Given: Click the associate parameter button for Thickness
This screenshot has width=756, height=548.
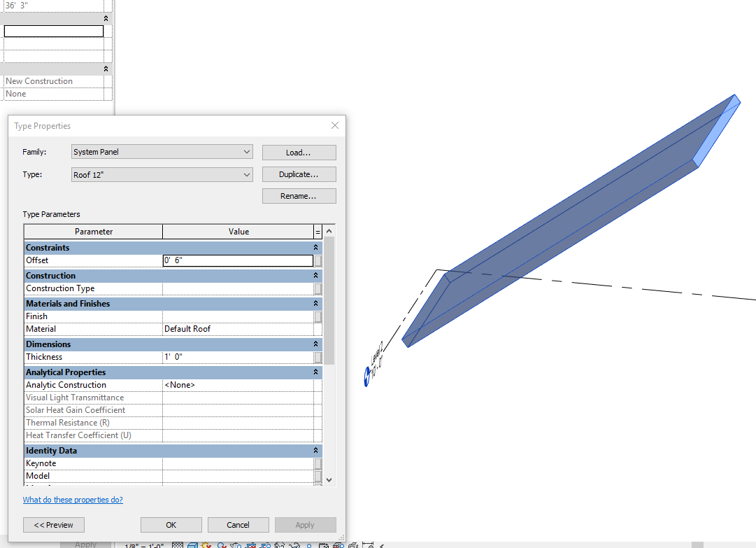Looking at the screenshot, I should [x=318, y=357].
